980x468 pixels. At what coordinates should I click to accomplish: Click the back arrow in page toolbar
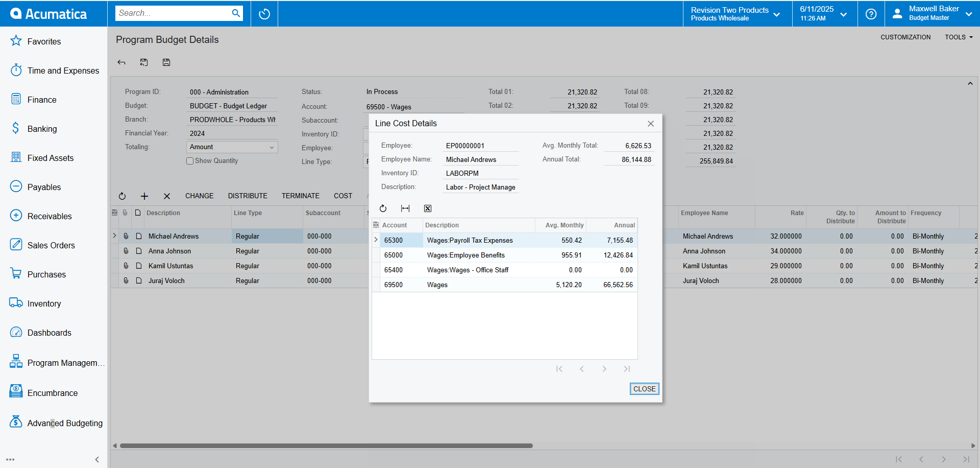[x=121, y=62]
